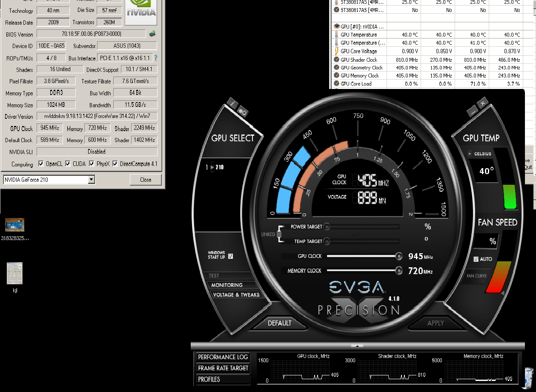Click the GPU Temp 40° readout
Viewport: 536px width, 392px height.
point(487,172)
